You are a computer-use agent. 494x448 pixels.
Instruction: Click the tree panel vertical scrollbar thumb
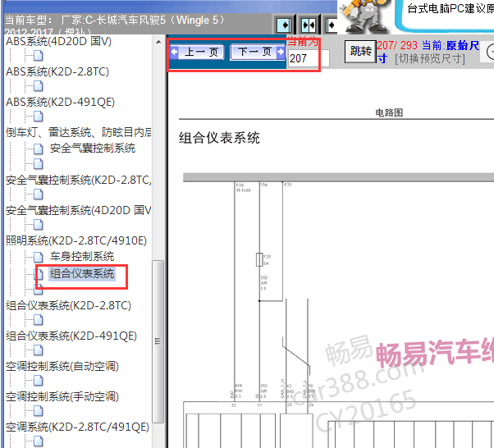(158, 341)
